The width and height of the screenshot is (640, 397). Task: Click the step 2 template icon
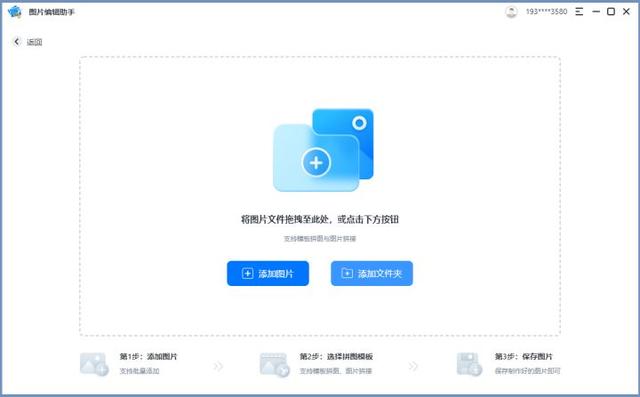(274, 365)
